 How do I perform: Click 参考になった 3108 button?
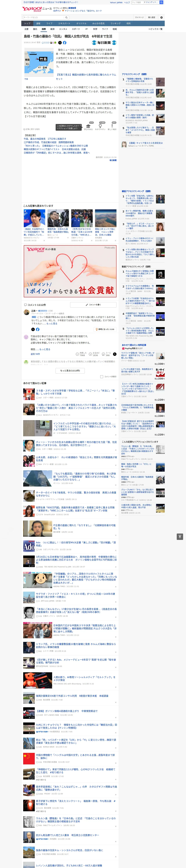click(x=105, y=329)
